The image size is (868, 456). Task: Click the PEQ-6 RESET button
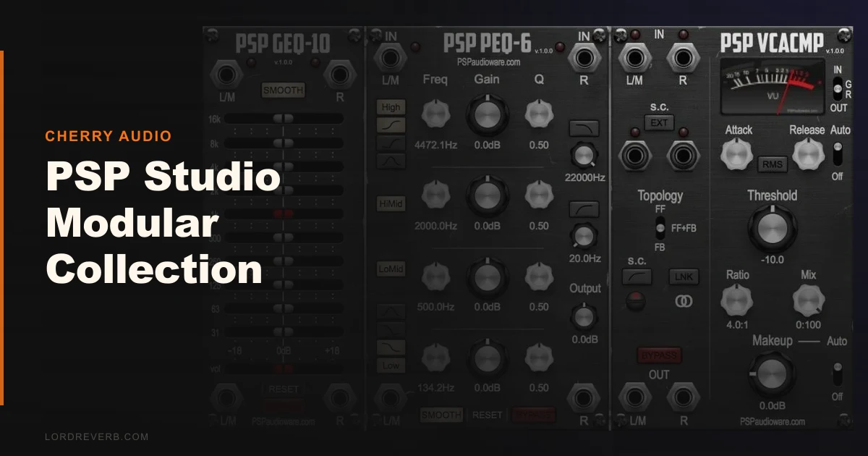tap(488, 415)
